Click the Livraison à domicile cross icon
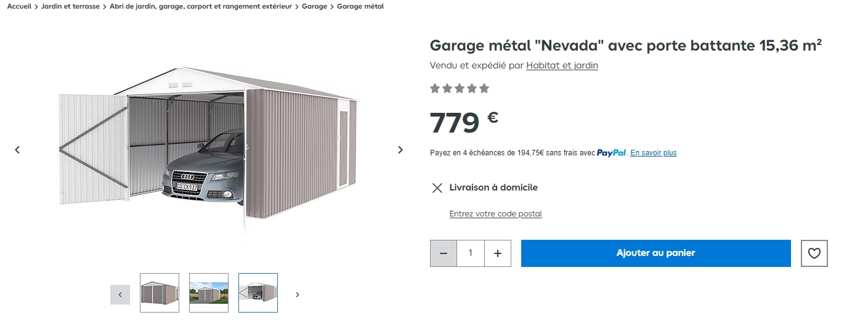 pos(437,188)
